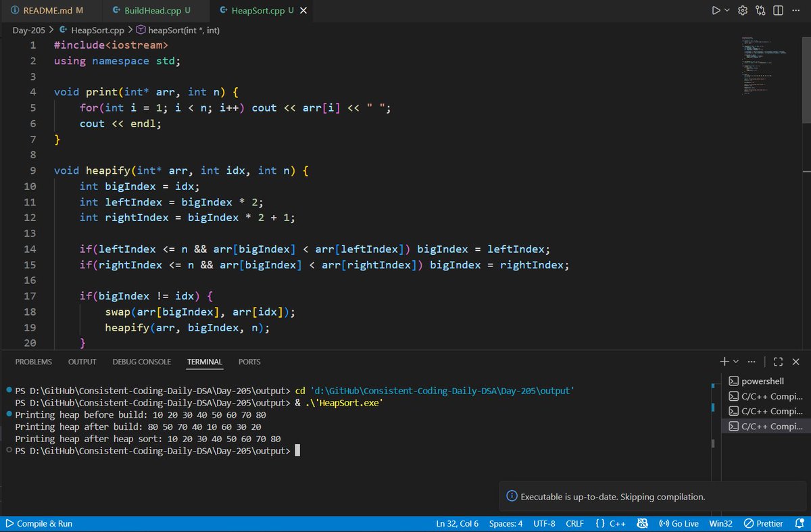
Task: Open notifications with the bell icon
Action: 800,524
